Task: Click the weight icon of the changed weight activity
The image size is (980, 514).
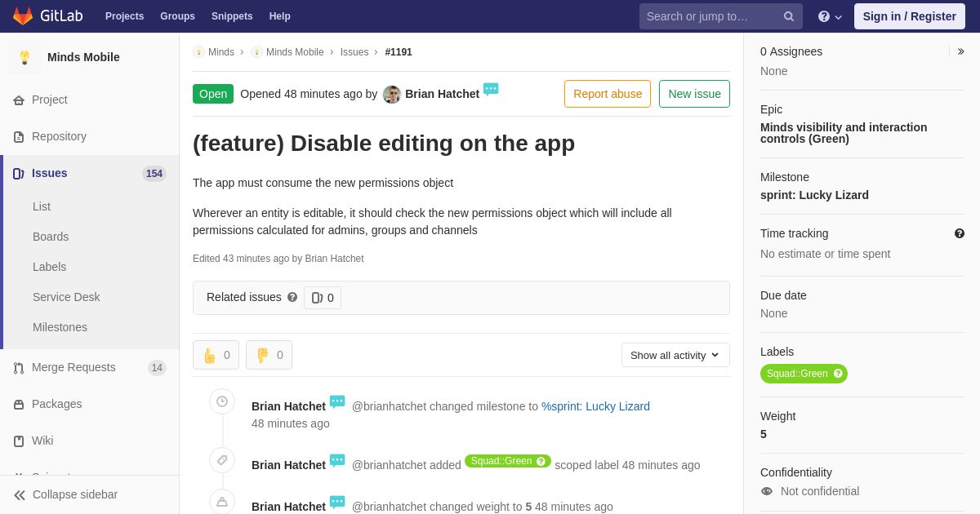Action: coord(222,502)
